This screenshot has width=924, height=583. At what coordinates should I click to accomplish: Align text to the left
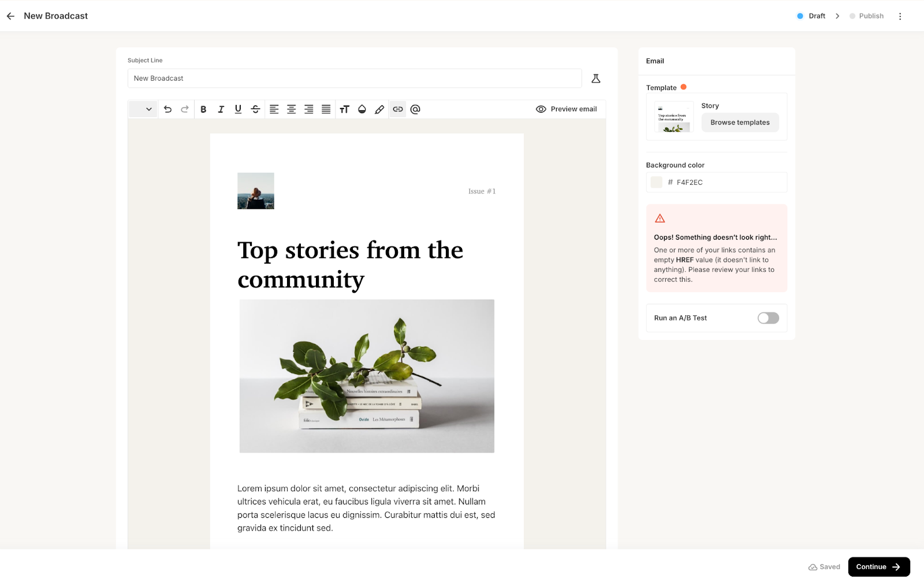(x=274, y=109)
